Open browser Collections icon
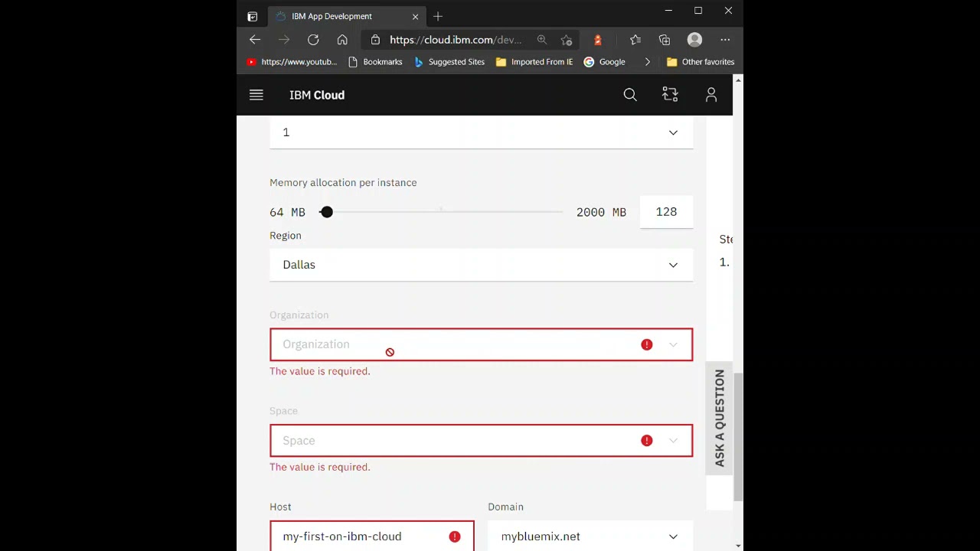Viewport: 980px width, 551px height. tap(665, 40)
